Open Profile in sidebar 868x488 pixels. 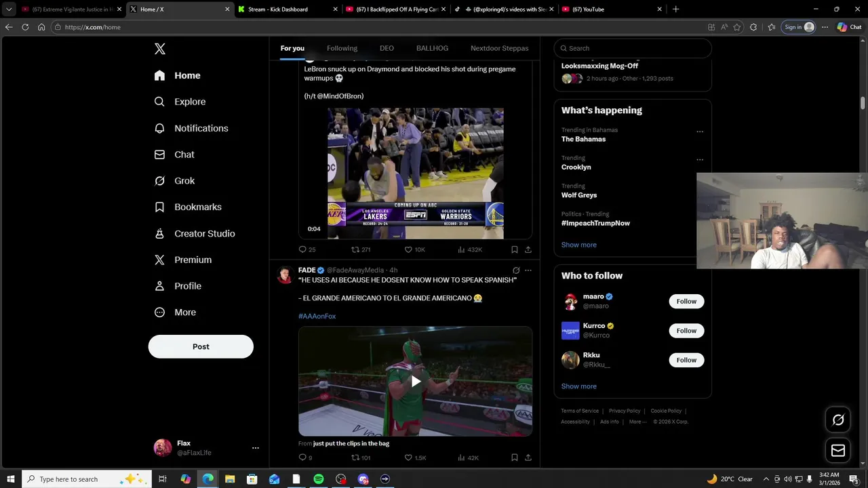coord(178,286)
